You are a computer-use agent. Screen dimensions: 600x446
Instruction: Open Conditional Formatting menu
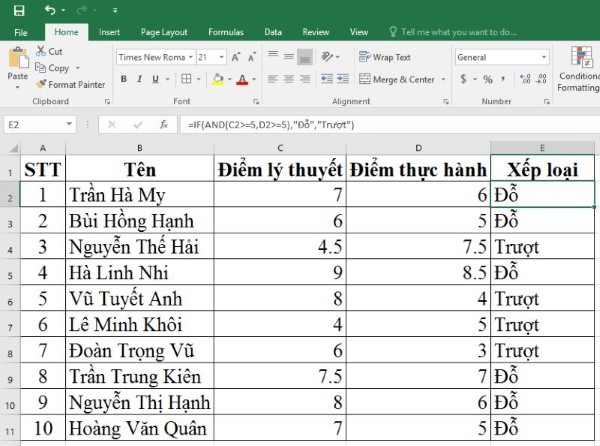pyautogui.click(x=580, y=69)
